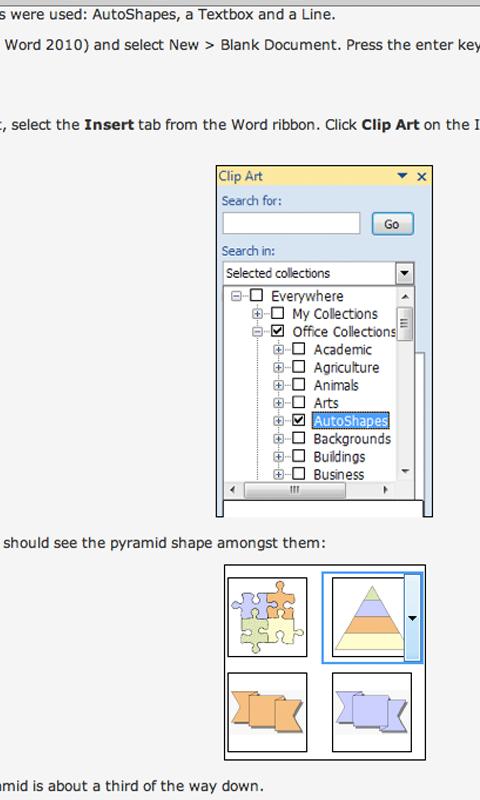480x800 pixels.
Task: Expand the Academic category node
Action: point(279,349)
